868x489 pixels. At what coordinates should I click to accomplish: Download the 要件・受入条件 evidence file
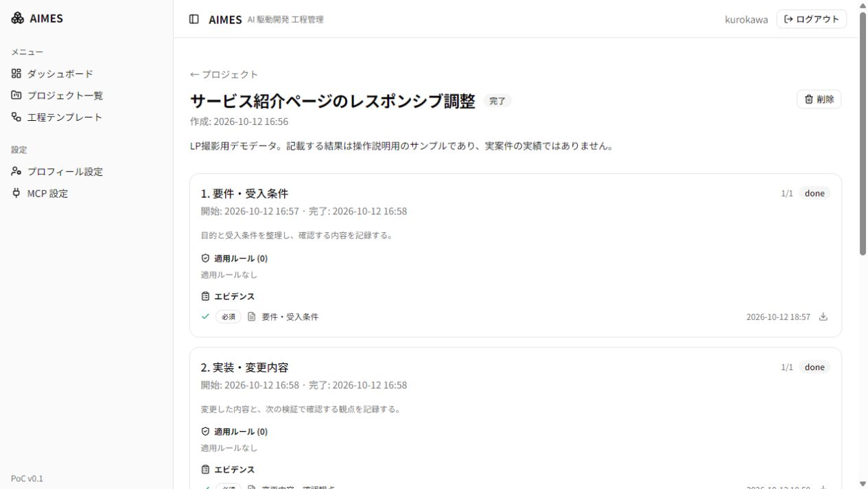tap(823, 317)
